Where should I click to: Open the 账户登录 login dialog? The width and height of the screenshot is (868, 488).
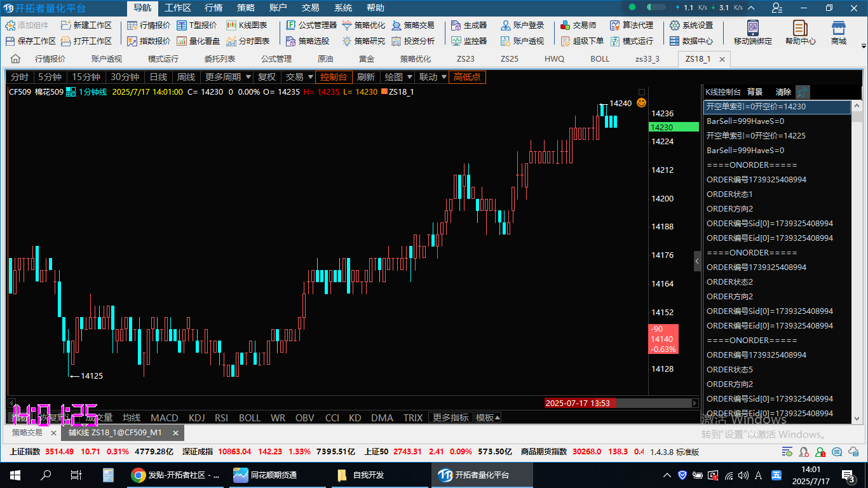pos(522,25)
